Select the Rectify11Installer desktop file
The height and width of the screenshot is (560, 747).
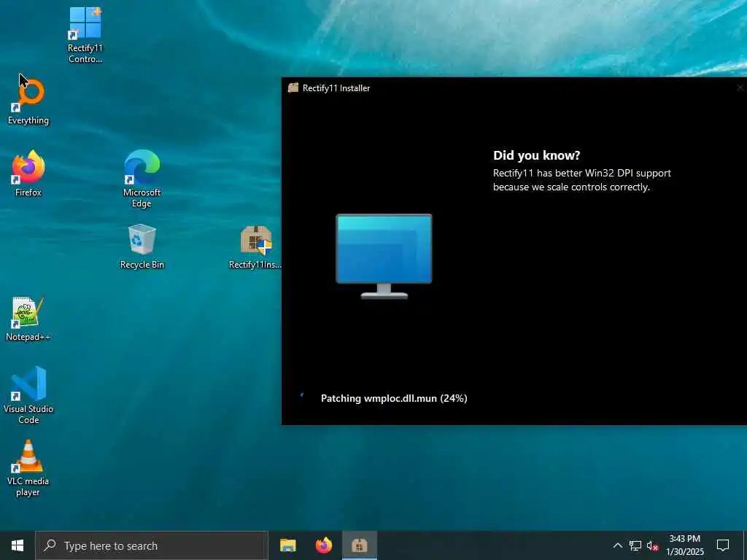tap(255, 246)
